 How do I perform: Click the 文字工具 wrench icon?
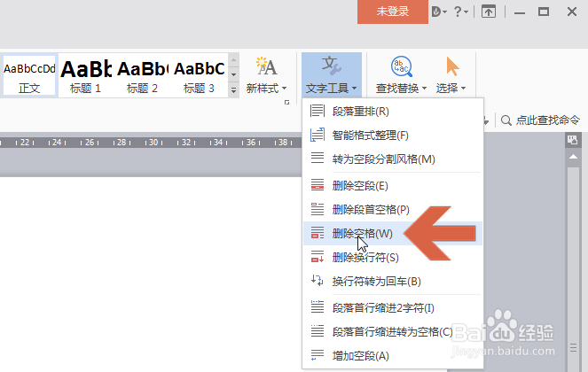332,66
